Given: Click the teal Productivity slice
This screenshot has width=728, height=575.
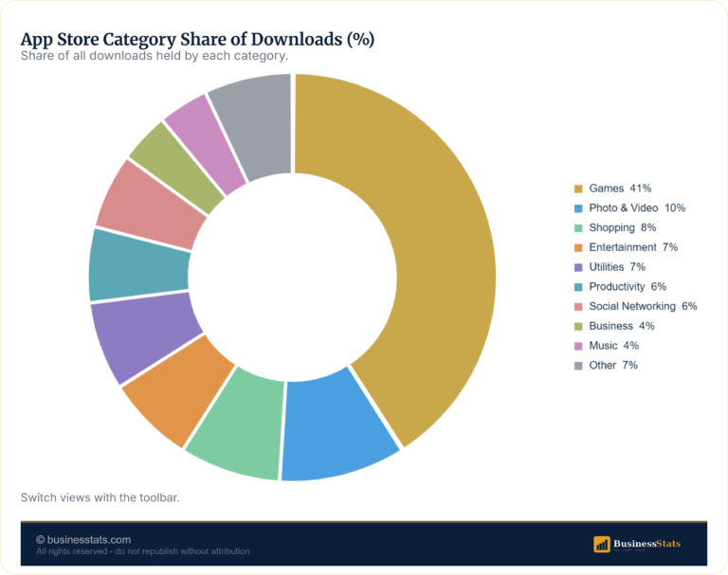Looking at the screenshot, I should coord(138,267).
